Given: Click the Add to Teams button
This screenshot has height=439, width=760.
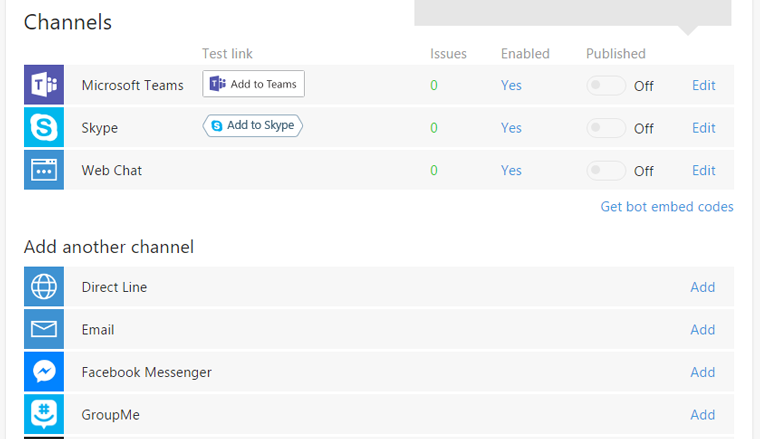Looking at the screenshot, I should 253,84.
